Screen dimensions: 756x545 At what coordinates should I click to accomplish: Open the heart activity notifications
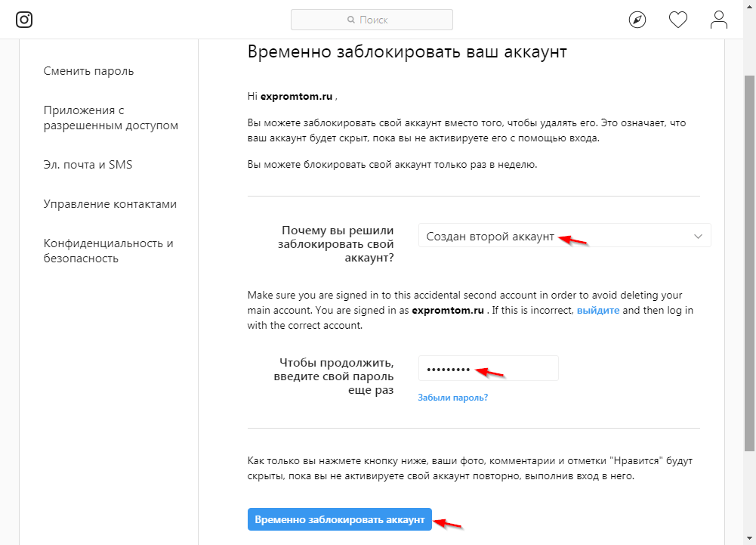tap(678, 20)
